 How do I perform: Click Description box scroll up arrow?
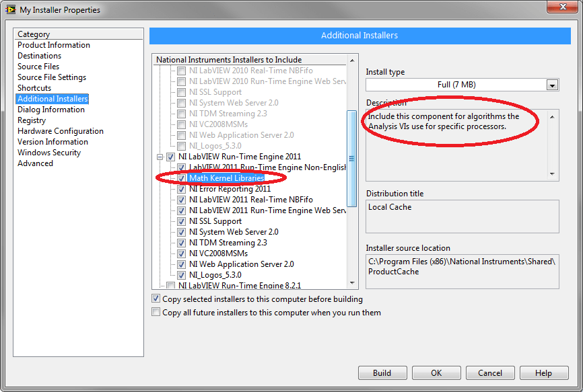click(x=552, y=117)
